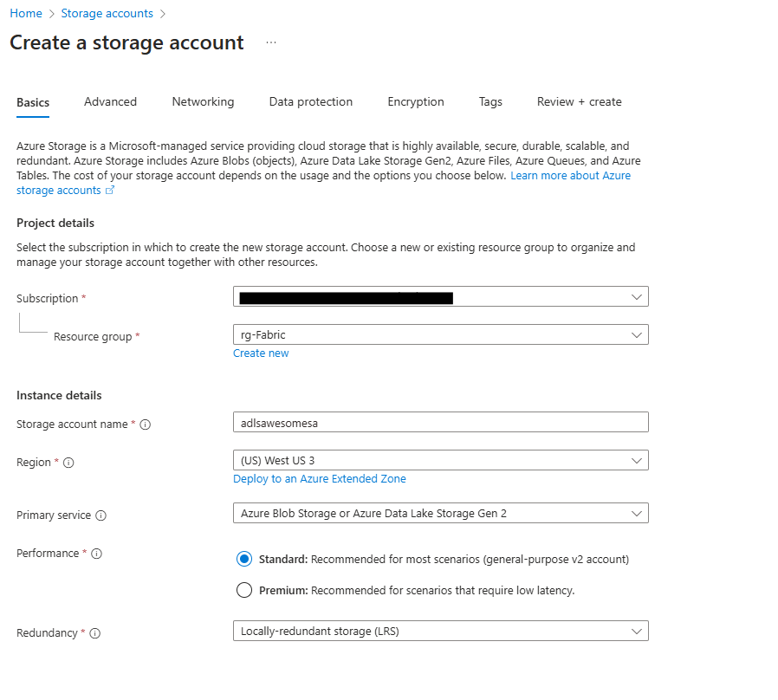Viewport: 778px width, 700px height.
Task: Open the Primary service dropdown
Action: (441, 513)
